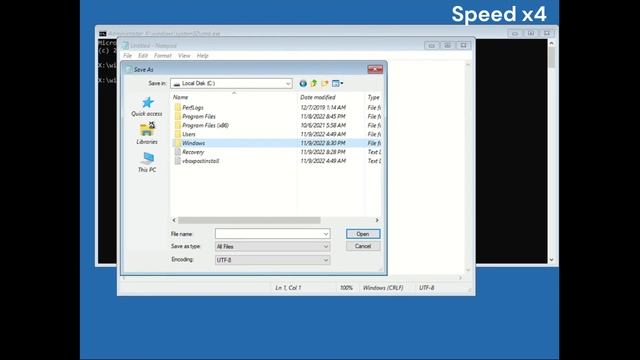Select the Windows folder row
Viewport: 640px width, 360px height.
(x=276, y=143)
